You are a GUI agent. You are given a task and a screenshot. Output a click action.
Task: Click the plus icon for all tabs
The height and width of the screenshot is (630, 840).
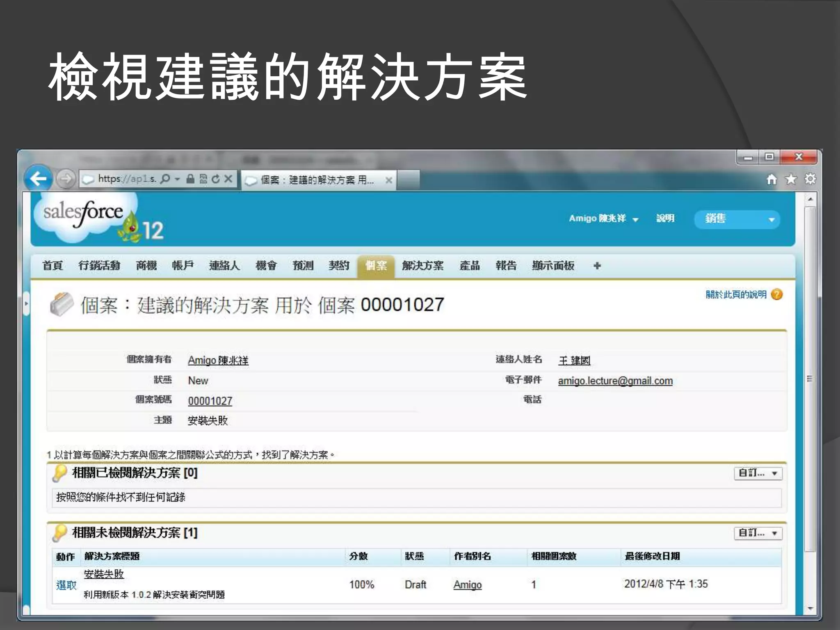(x=597, y=266)
